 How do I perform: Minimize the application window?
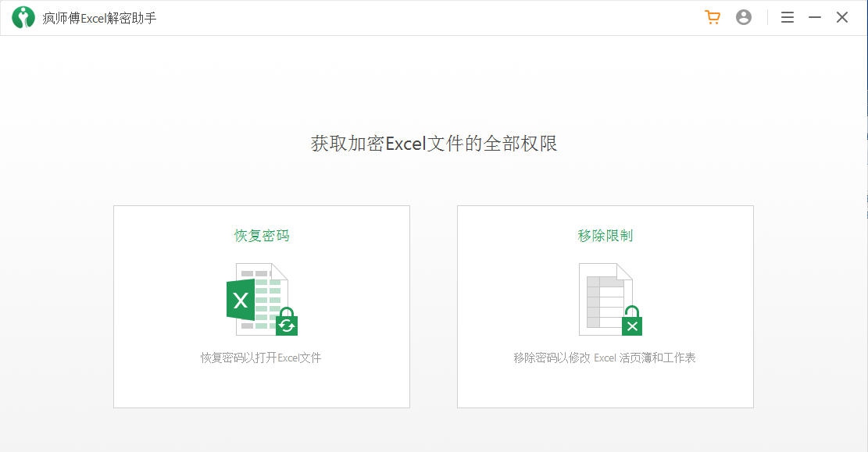tap(815, 16)
